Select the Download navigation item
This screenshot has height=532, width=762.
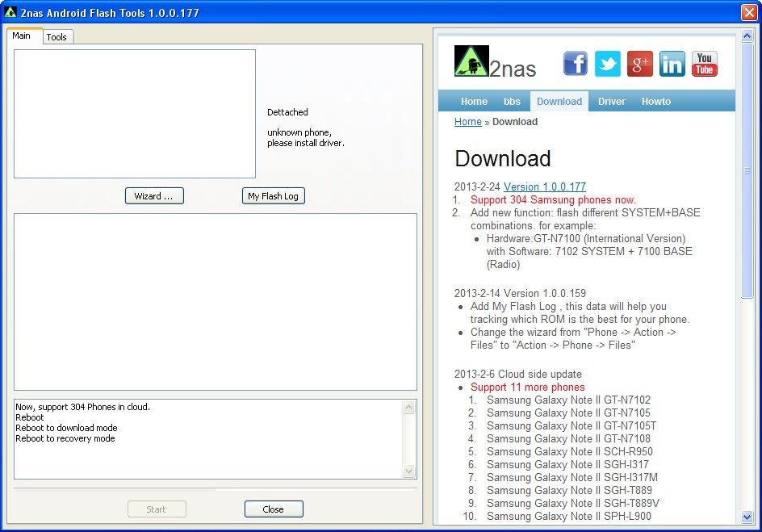click(x=559, y=102)
